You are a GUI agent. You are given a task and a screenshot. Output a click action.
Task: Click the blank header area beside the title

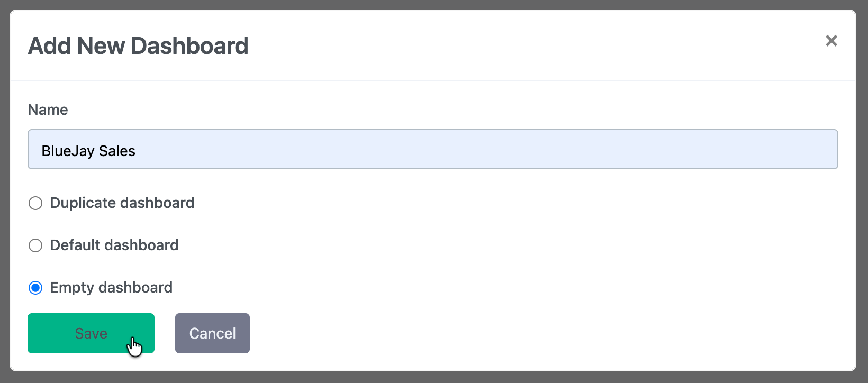(x=529, y=46)
